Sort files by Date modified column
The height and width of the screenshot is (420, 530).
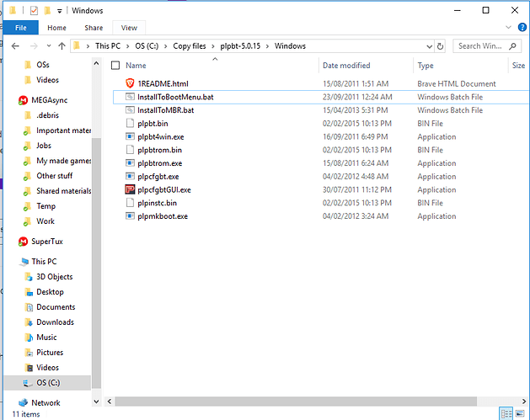(346, 66)
